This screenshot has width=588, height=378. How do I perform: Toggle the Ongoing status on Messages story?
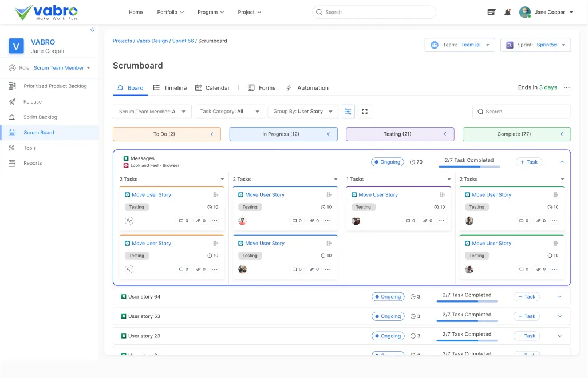(x=387, y=162)
